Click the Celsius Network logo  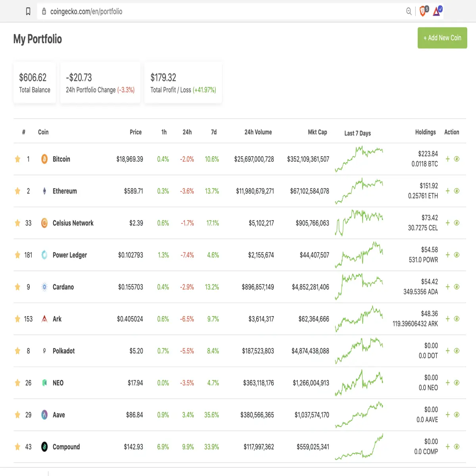click(44, 223)
